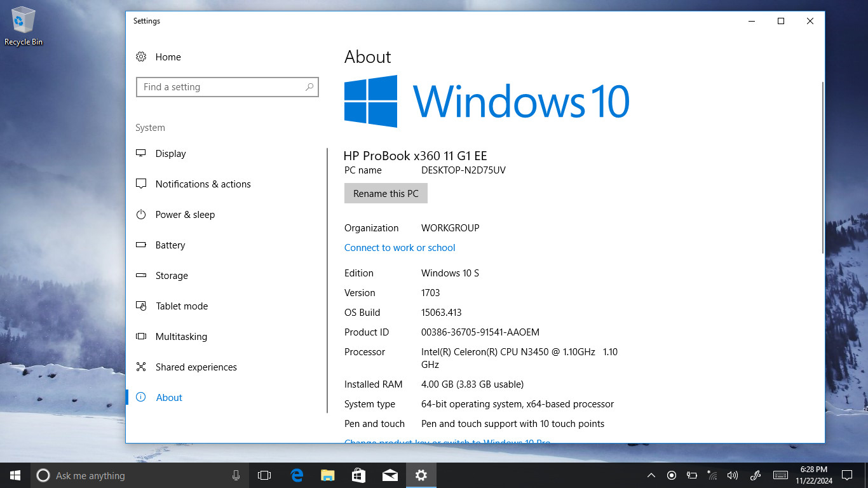Close the Settings window
This screenshot has width=868, height=488.
[810, 21]
